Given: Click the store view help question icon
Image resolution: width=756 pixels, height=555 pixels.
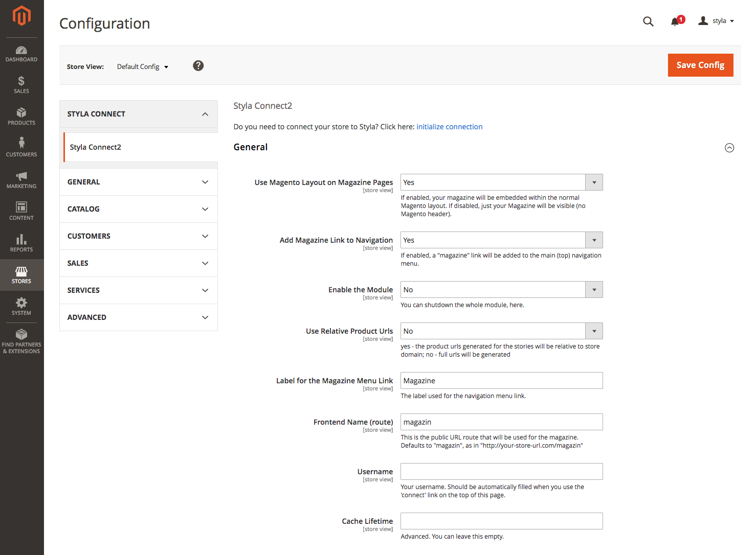Looking at the screenshot, I should click(198, 65).
